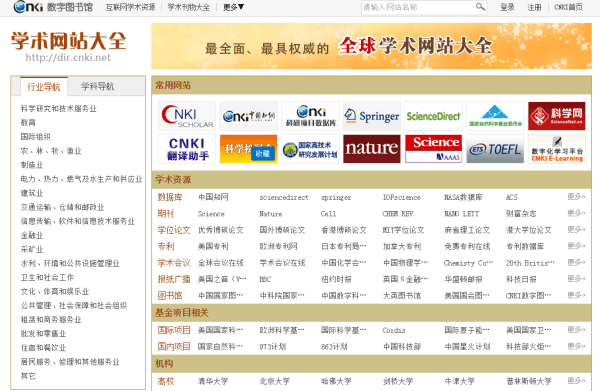Click the 学术网站大全 site title logo
This screenshot has height=391, width=600.
point(68,41)
